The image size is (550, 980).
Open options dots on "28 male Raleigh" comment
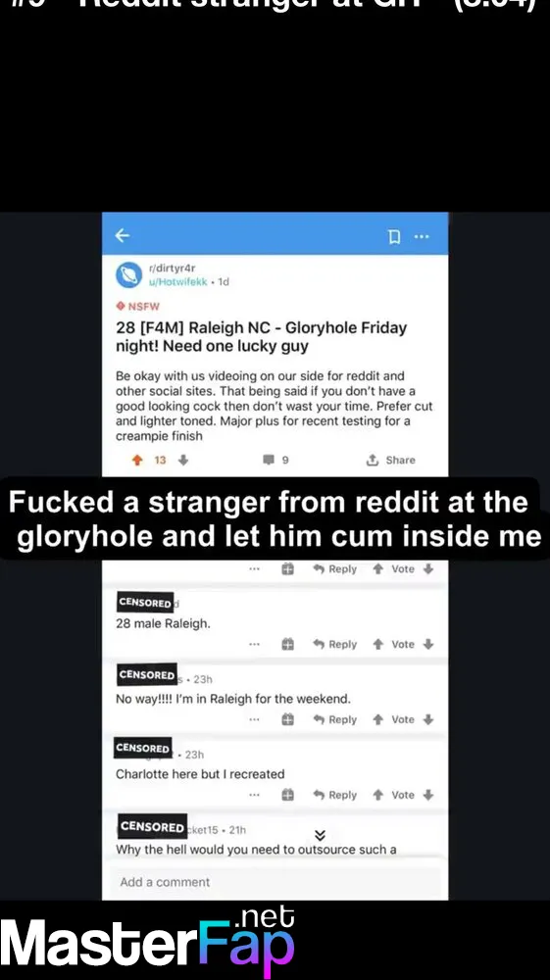(254, 645)
